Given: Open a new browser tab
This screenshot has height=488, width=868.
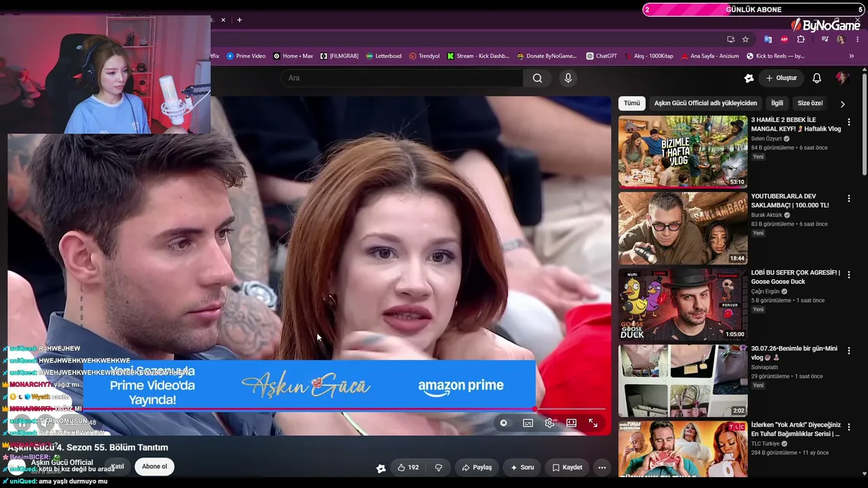Looking at the screenshot, I should click(x=239, y=20).
